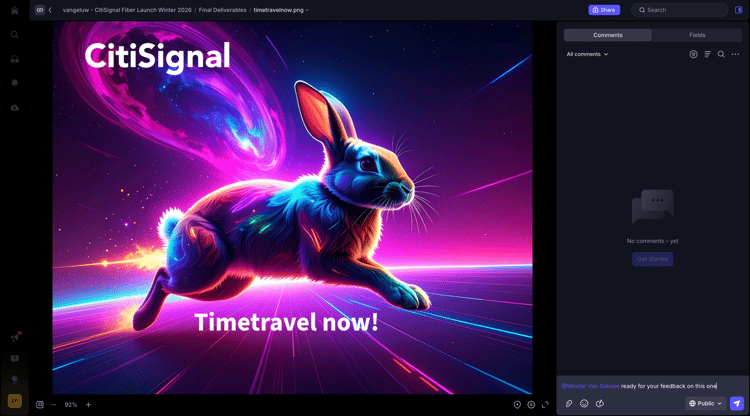Send the comment with paper plane button
This screenshot has height=416, width=750.
(x=737, y=404)
